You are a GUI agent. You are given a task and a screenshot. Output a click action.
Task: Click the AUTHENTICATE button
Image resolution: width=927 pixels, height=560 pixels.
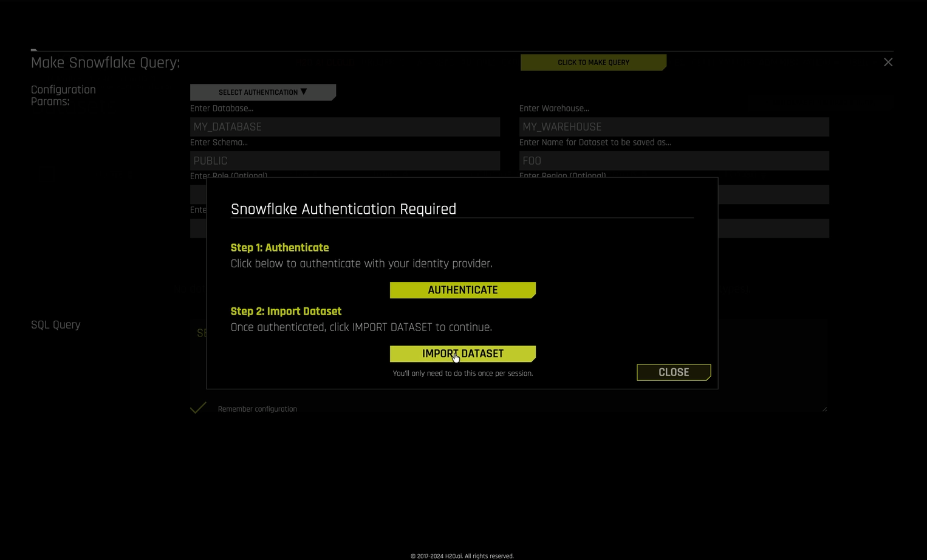pyautogui.click(x=462, y=290)
